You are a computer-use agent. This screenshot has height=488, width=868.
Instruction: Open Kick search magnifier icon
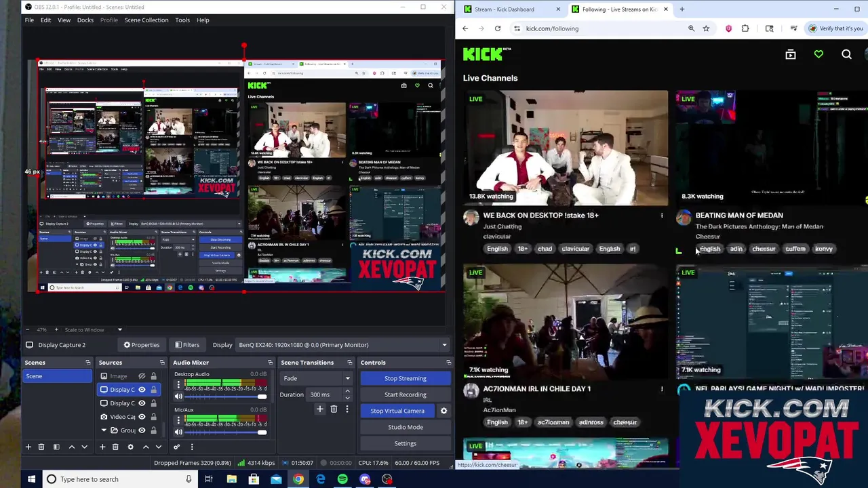pyautogui.click(x=846, y=54)
